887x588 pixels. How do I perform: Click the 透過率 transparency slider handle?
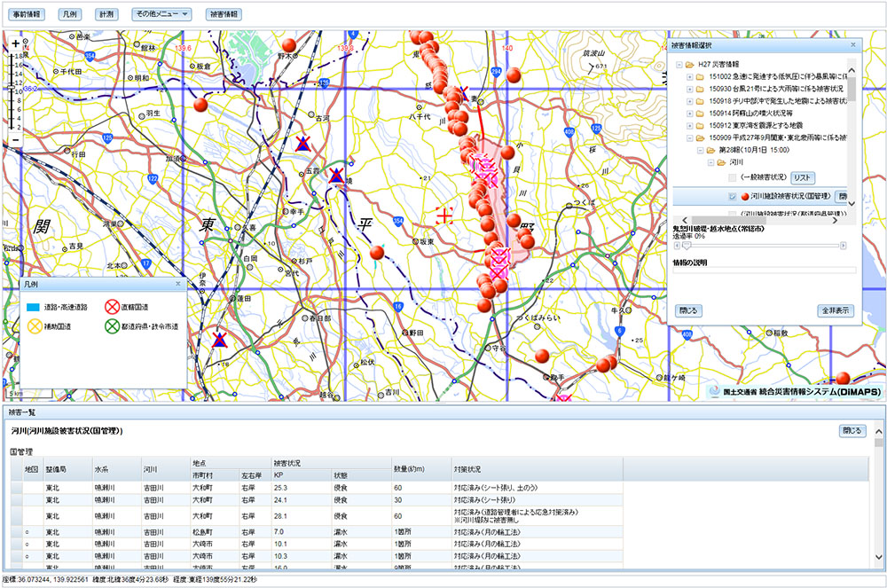685,245
